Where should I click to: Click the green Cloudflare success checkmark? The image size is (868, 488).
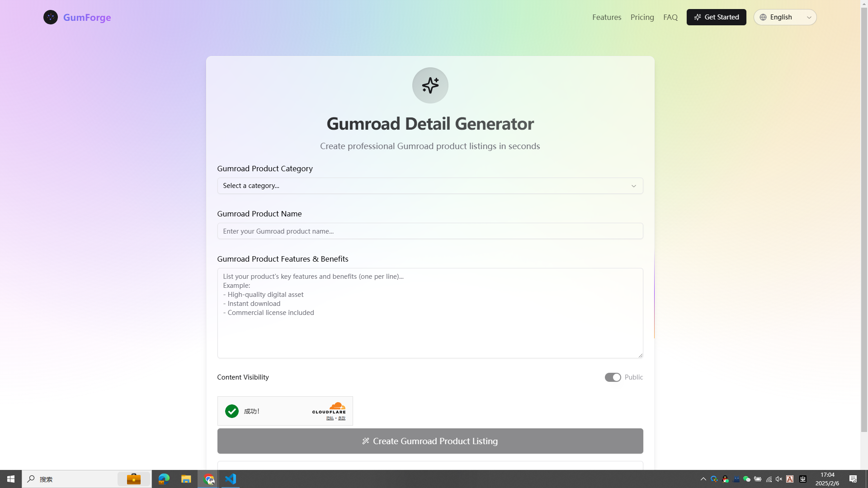(x=232, y=411)
